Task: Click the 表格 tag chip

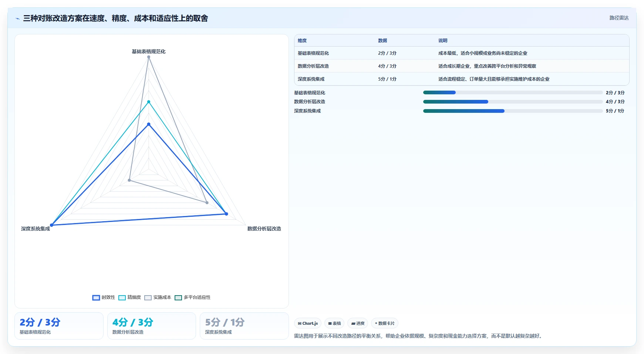Action: click(x=334, y=323)
